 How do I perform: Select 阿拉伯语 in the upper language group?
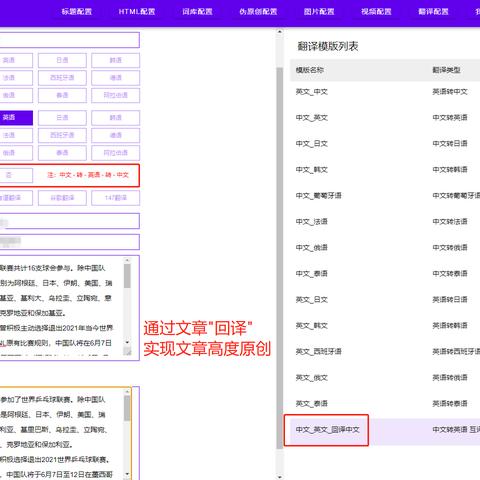116,95
